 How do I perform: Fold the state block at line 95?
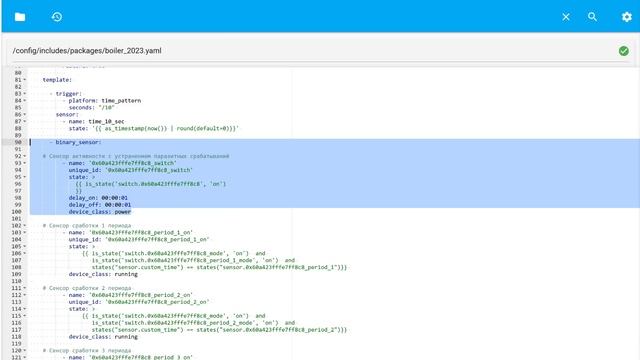click(24, 177)
